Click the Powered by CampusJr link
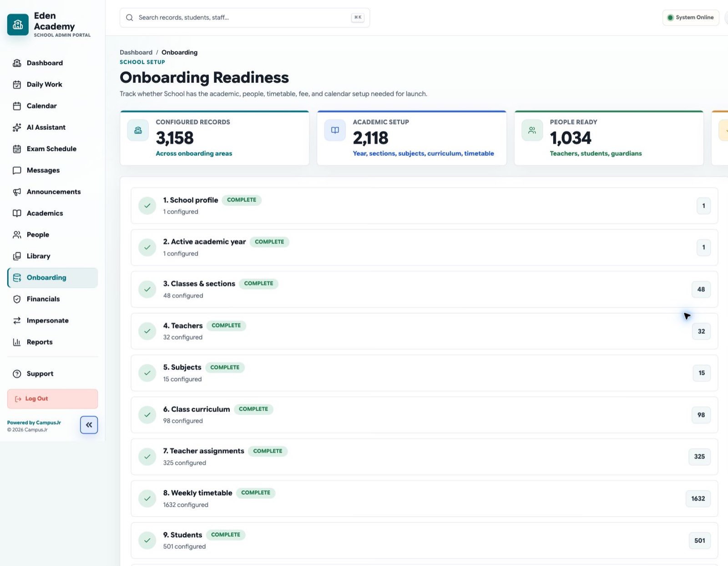The width and height of the screenshot is (728, 566). 34,423
